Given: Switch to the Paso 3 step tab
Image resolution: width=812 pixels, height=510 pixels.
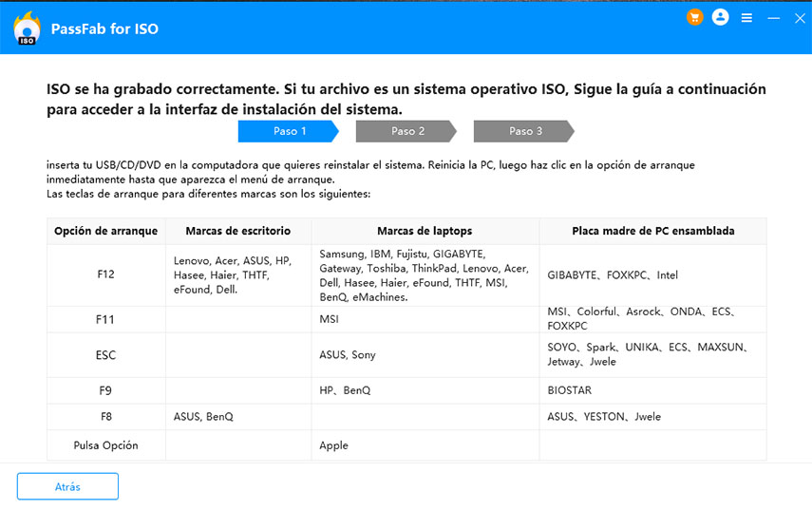Looking at the screenshot, I should click(524, 131).
